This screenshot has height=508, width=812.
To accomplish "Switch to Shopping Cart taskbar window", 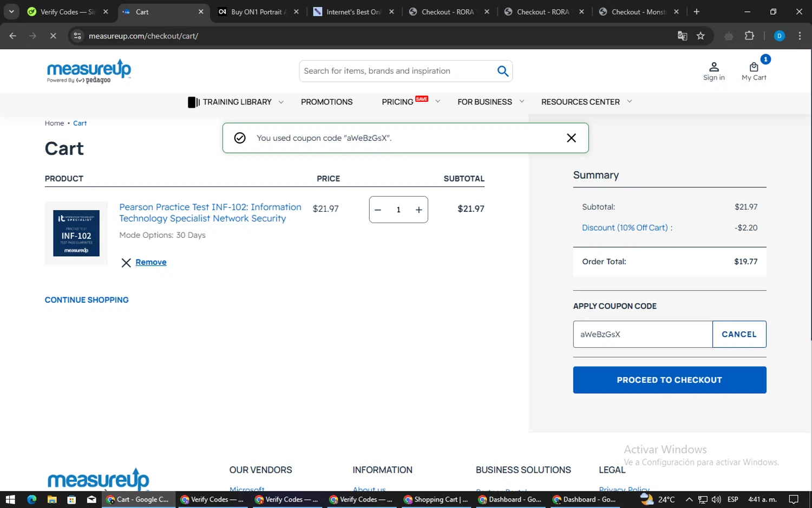I will [x=436, y=499].
